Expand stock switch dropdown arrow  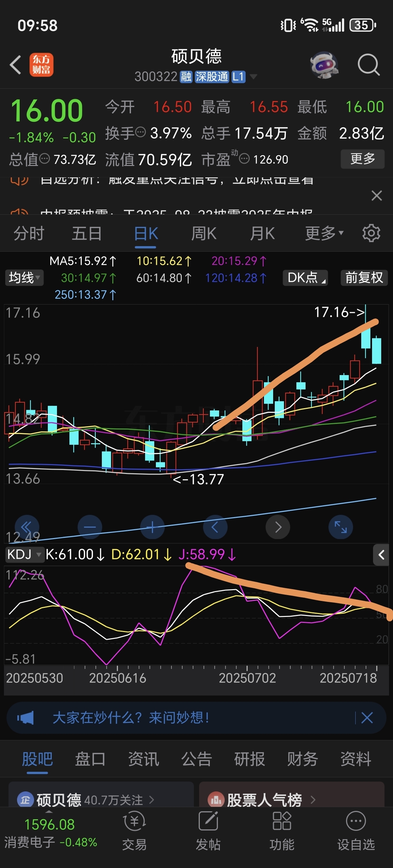pyautogui.click(x=253, y=77)
